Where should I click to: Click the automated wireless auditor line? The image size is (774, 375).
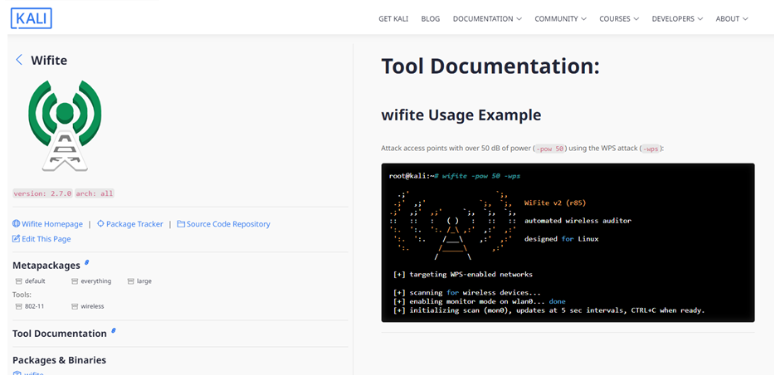(578, 221)
